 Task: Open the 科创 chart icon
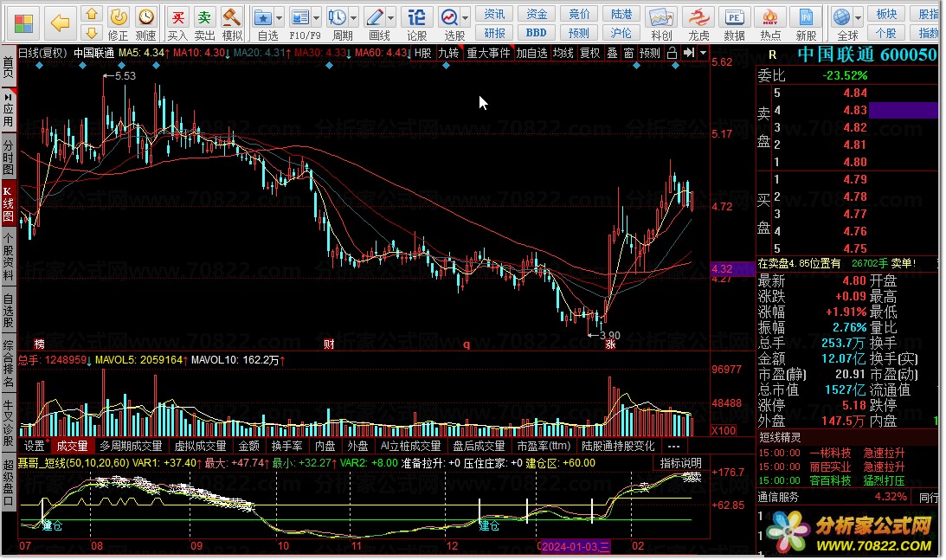[660, 17]
